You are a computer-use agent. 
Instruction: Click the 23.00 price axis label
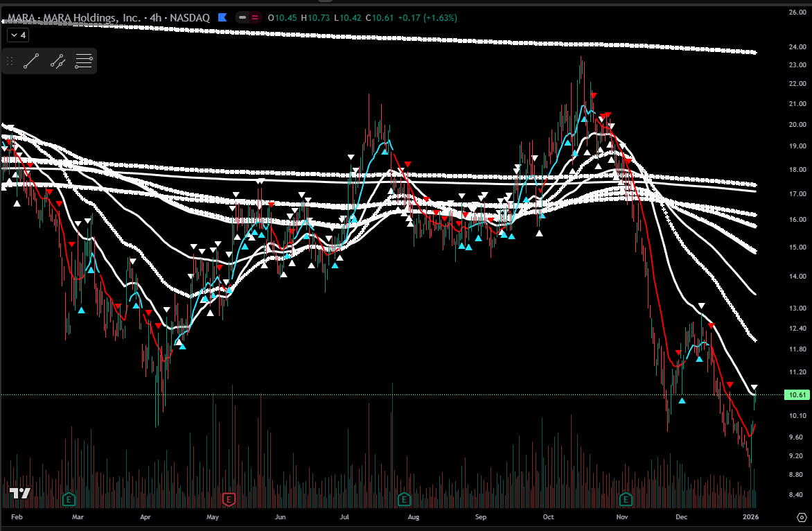797,64
